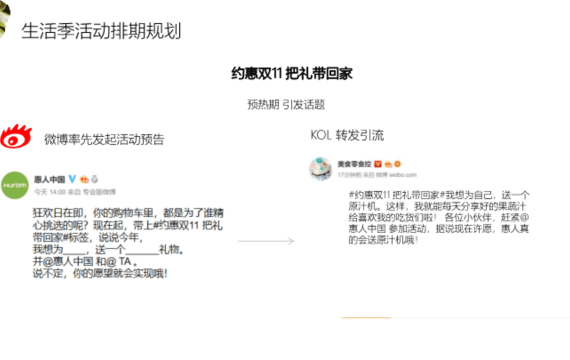Select the title 生活季活动排期规划
The width and height of the screenshot is (570, 360).
point(101,31)
